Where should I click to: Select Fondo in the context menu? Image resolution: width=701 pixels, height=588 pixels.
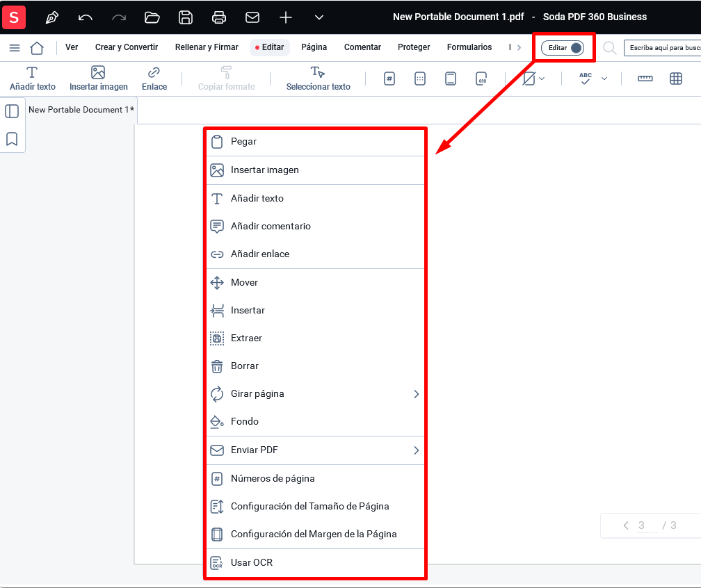[x=315, y=421]
